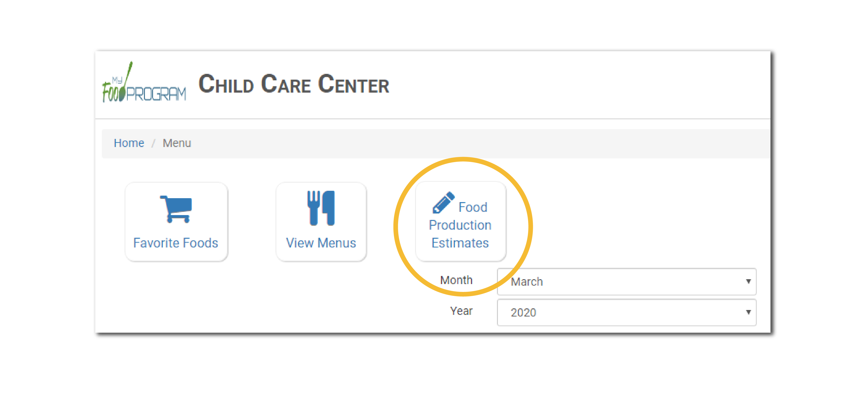Image resolution: width=868 pixels, height=410 pixels.
Task: Select the Menu breadcrumb item
Action: pyautogui.click(x=177, y=143)
